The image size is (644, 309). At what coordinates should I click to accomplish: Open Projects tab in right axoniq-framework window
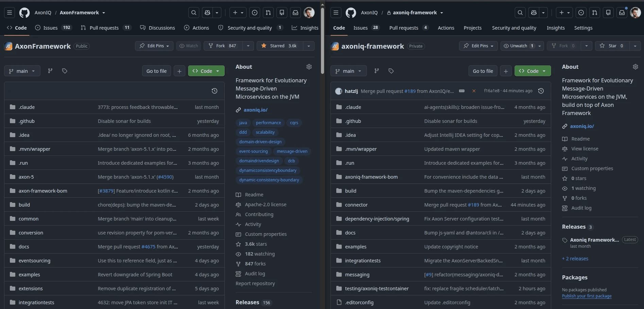473,28
